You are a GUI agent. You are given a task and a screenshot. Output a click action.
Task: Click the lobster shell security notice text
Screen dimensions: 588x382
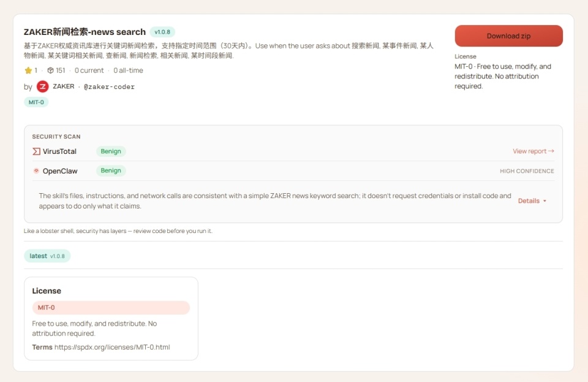(118, 231)
